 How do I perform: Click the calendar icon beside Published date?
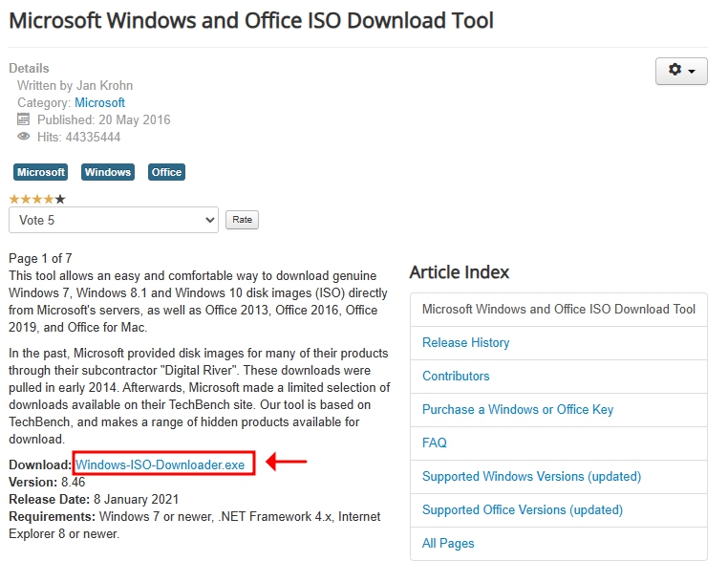[23, 119]
